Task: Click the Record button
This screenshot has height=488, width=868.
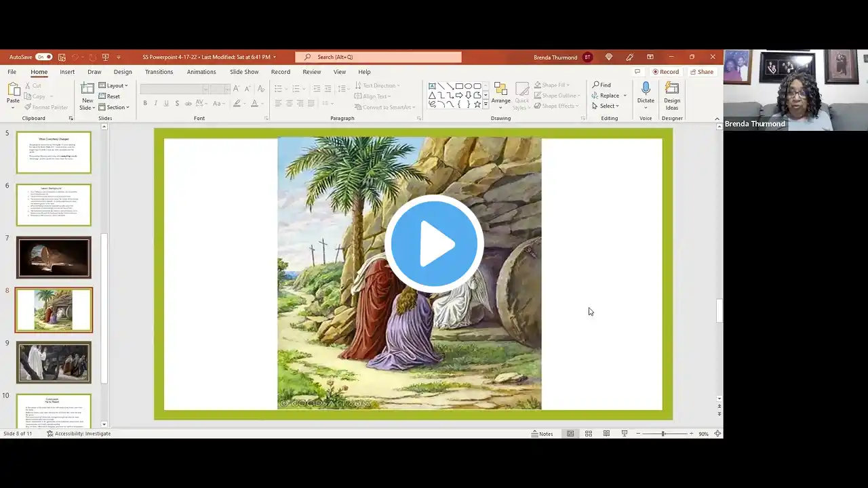Action: pos(666,72)
